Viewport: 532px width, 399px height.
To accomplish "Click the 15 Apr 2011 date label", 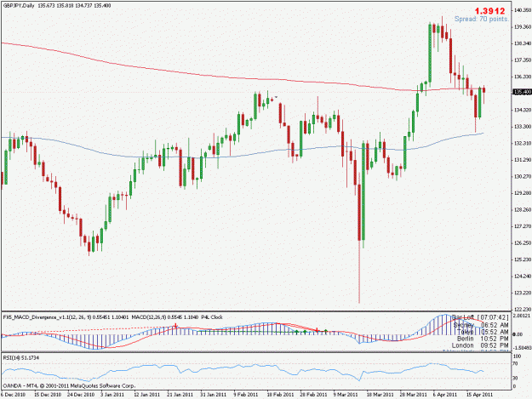I will point(479,395).
